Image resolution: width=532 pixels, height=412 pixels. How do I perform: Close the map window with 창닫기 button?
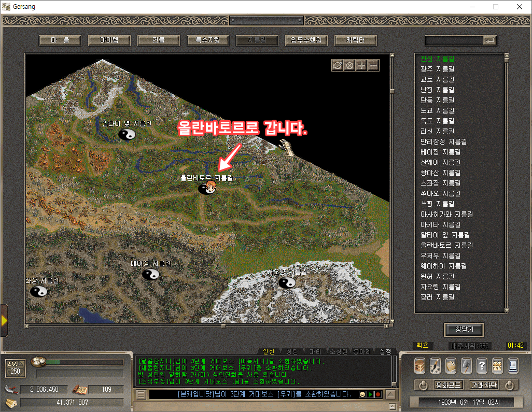tap(464, 329)
